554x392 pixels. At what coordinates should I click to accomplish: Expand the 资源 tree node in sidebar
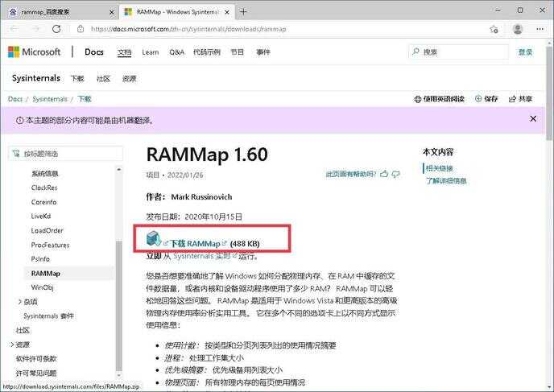pos(12,345)
